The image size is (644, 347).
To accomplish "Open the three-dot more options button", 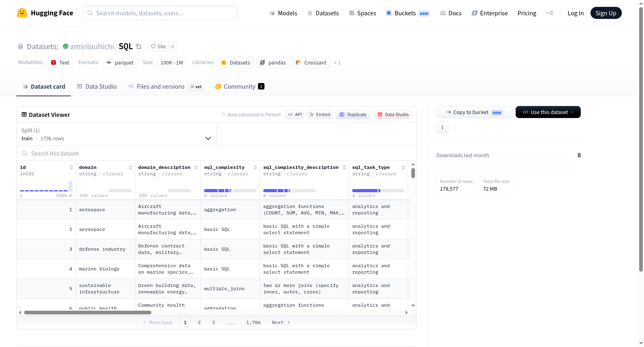I will tap(442, 127).
